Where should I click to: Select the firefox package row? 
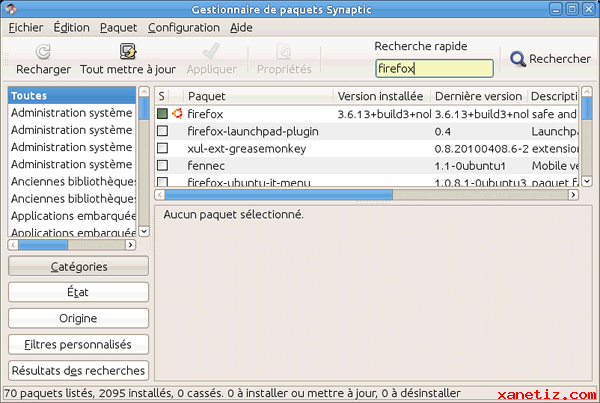pyautogui.click(x=367, y=114)
